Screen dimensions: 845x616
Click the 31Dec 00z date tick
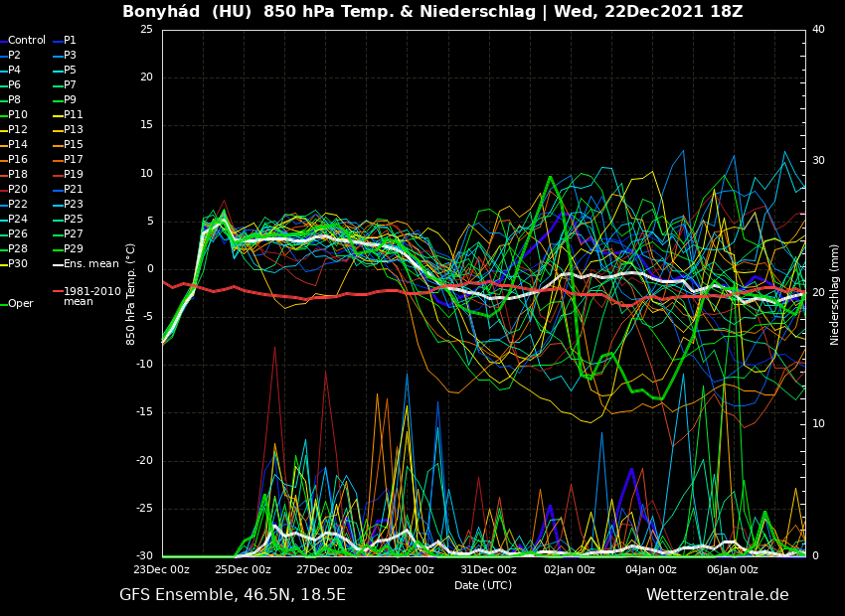click(488, 570)
